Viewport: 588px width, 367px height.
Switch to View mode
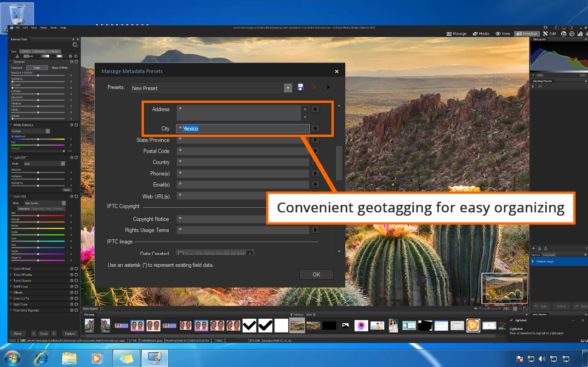pos(502,34)
